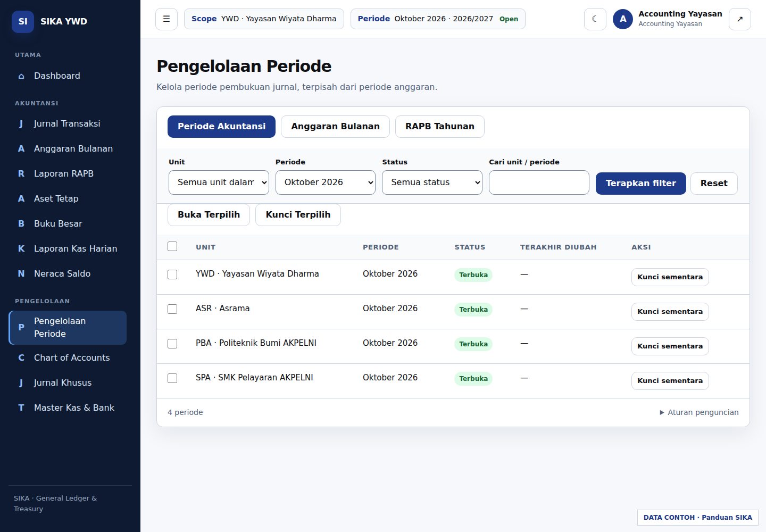The image size is (766, 532).
Task: Open the Periode selector in top bar
Action: click(438, 19)
